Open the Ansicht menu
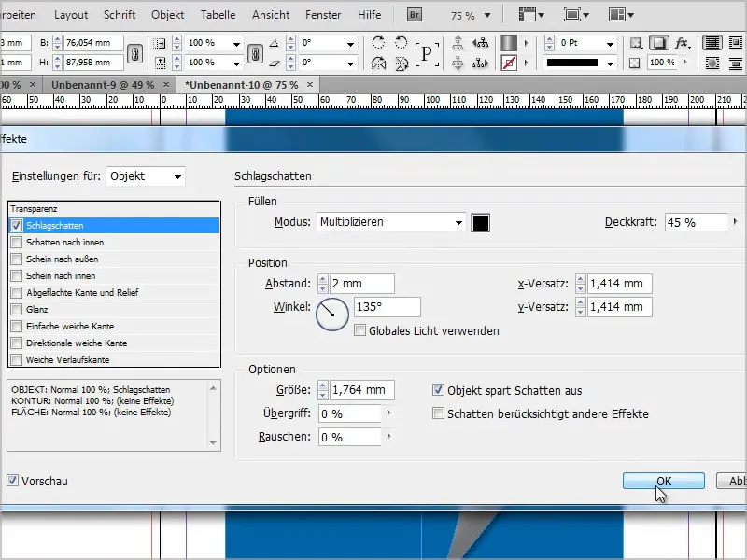 271,15
